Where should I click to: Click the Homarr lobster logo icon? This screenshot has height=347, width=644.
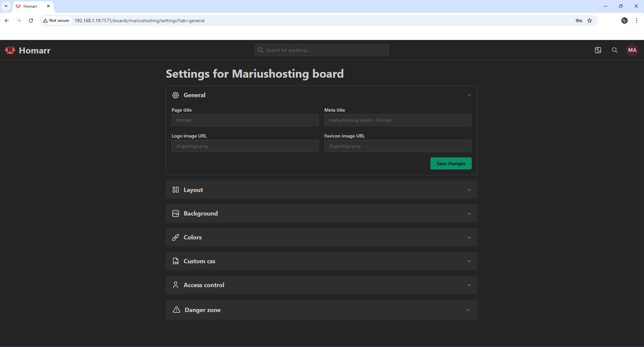[x=10, y=50]
